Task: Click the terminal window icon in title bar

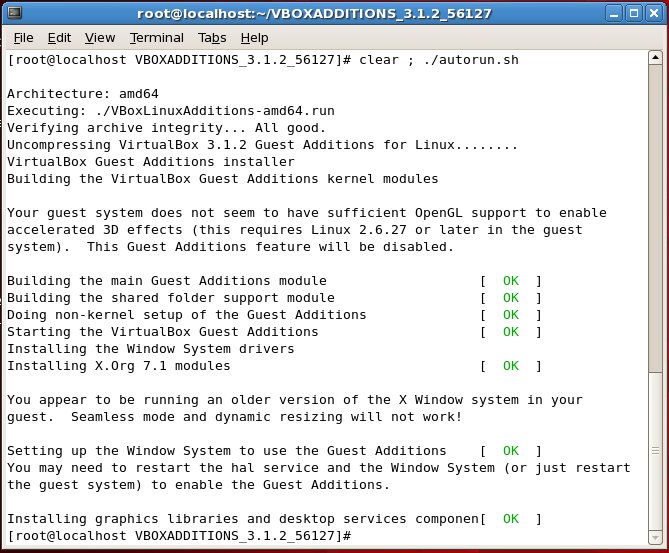Action: pos(15,13)
